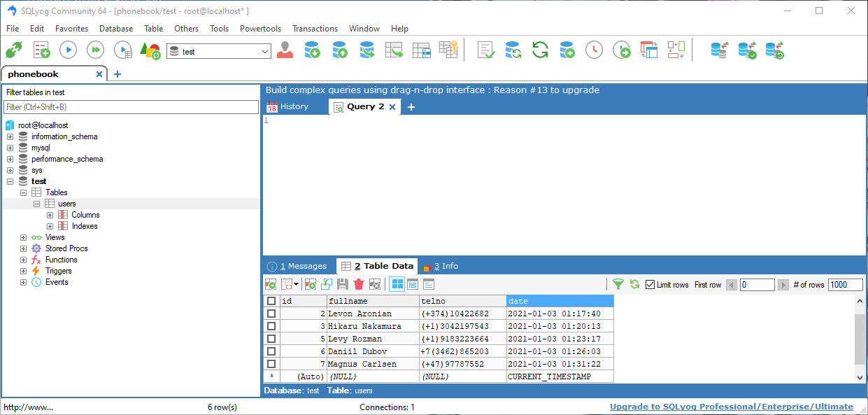Open the User Manager person icon
The image size is (868, 415).
coord(285,50)
